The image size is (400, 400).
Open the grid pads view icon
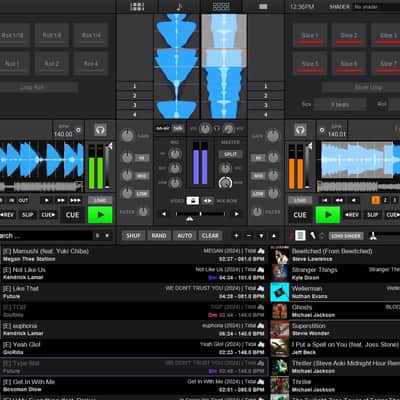click(137, 6)
